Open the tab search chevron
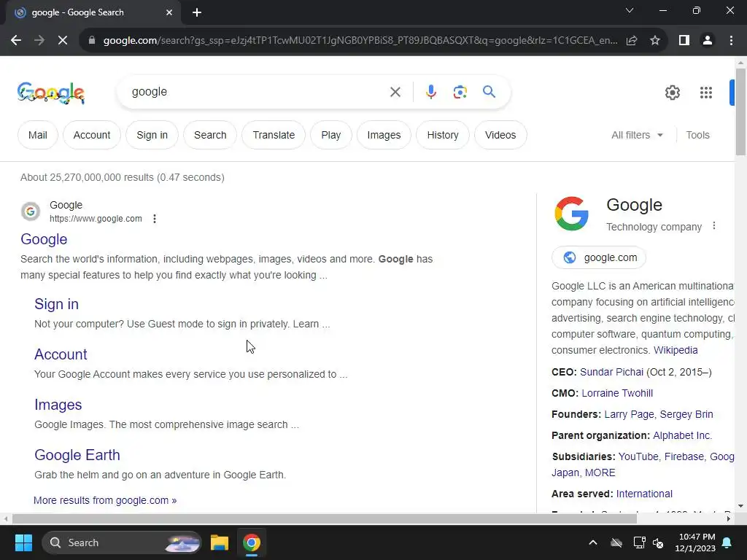 [x=630, y=10]
